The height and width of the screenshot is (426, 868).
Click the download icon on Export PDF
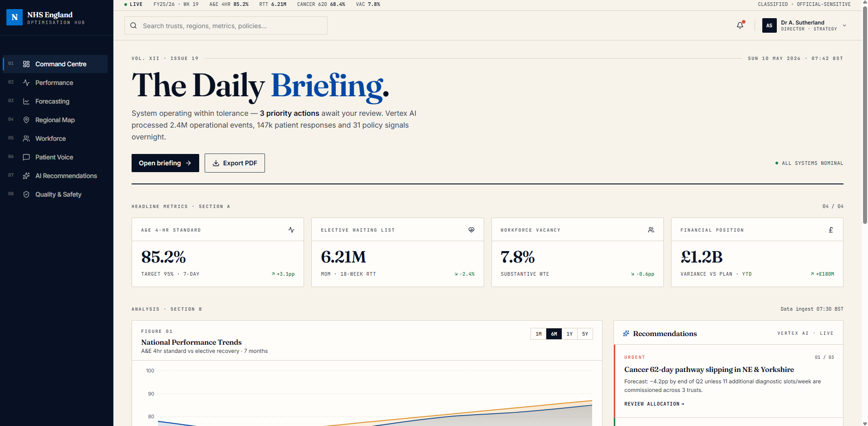(x=216, y=163)
